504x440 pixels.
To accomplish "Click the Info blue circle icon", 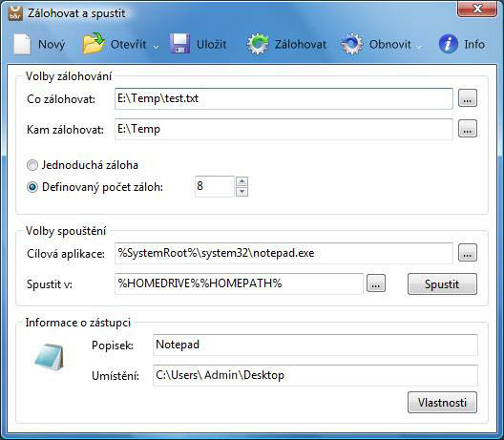I will (x=448, y=44).
